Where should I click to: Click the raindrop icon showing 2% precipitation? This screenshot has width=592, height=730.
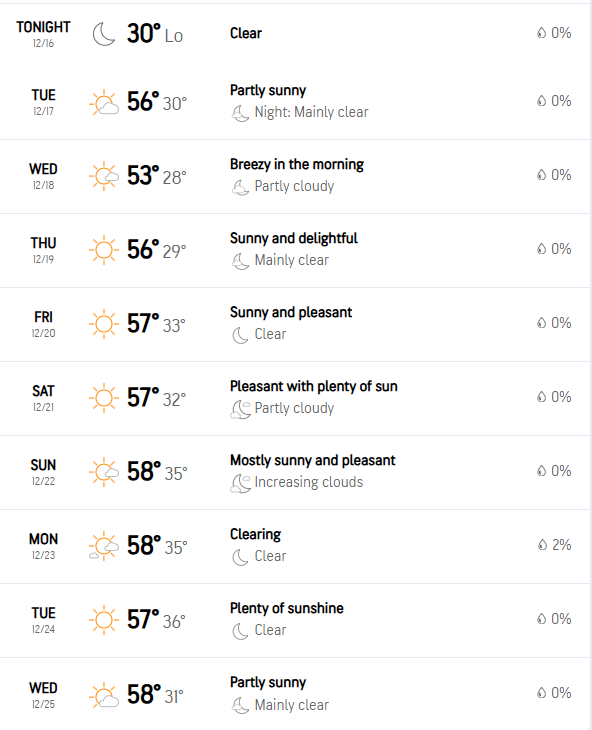tap(542, 545)
